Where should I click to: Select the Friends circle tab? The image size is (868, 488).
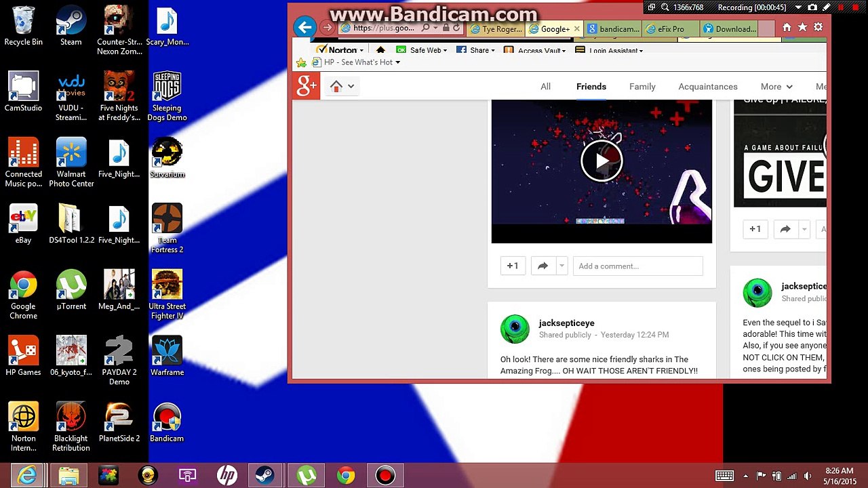point(591,87)
